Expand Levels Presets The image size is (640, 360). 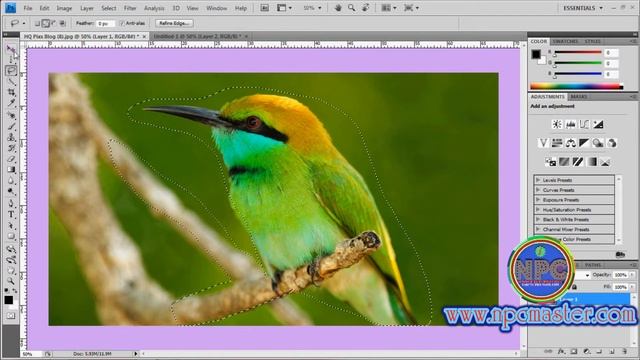click(x=538, y=180)
